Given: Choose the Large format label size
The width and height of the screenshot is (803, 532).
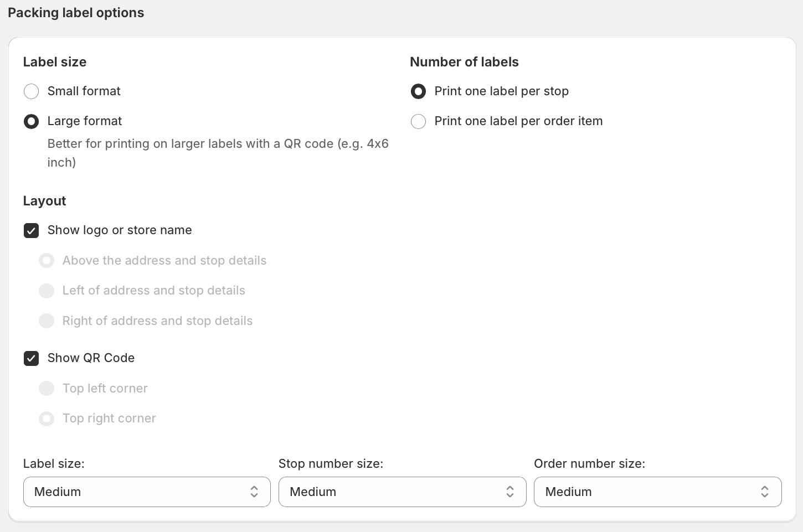Looking at the screenshot, I should (32, 121).
